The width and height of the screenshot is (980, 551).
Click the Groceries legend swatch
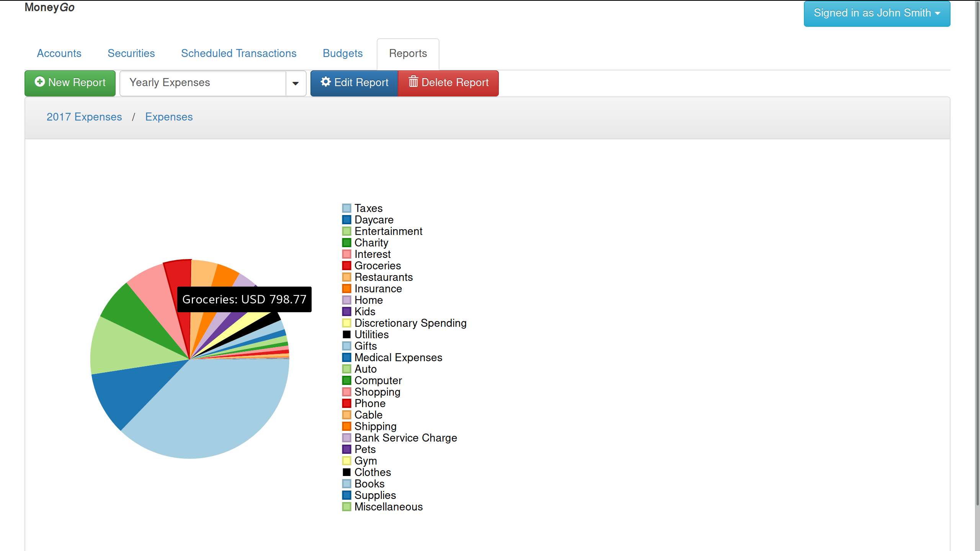point(346,266)
